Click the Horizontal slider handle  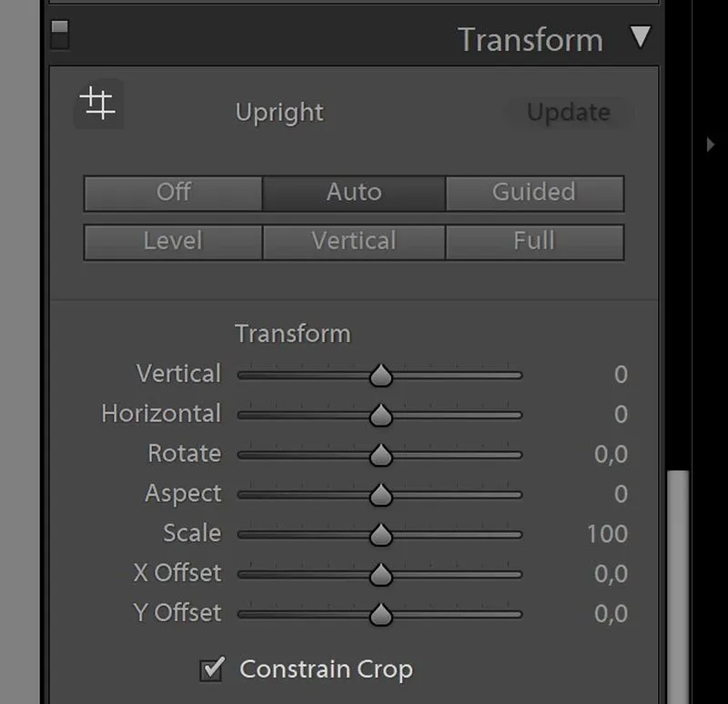pyautogui.click(x=380, y=415)
